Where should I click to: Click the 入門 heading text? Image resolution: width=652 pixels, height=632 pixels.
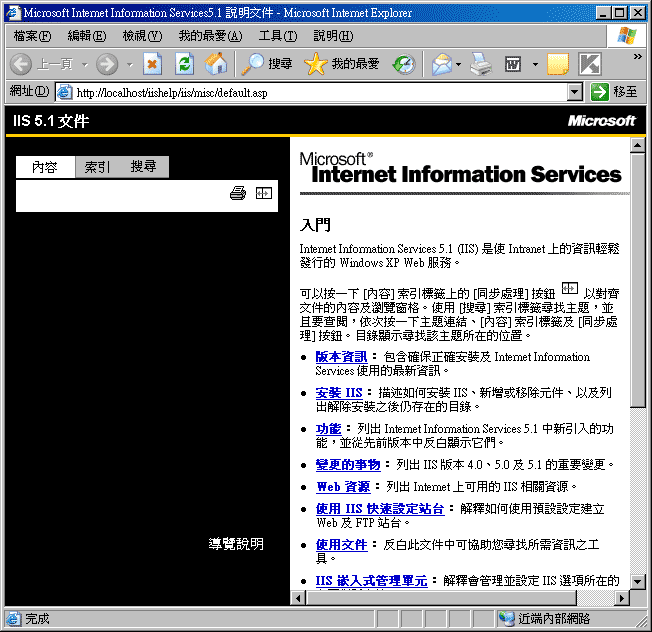[x=315, y=225]
